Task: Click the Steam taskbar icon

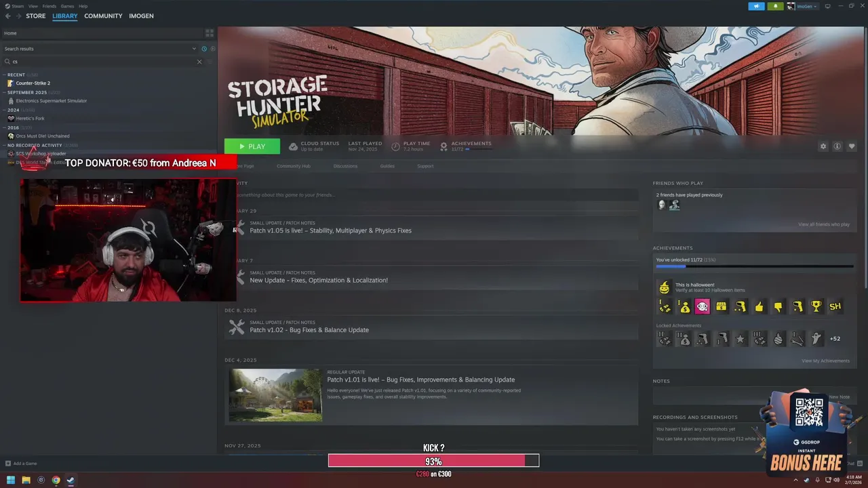Action: point(71,480)
